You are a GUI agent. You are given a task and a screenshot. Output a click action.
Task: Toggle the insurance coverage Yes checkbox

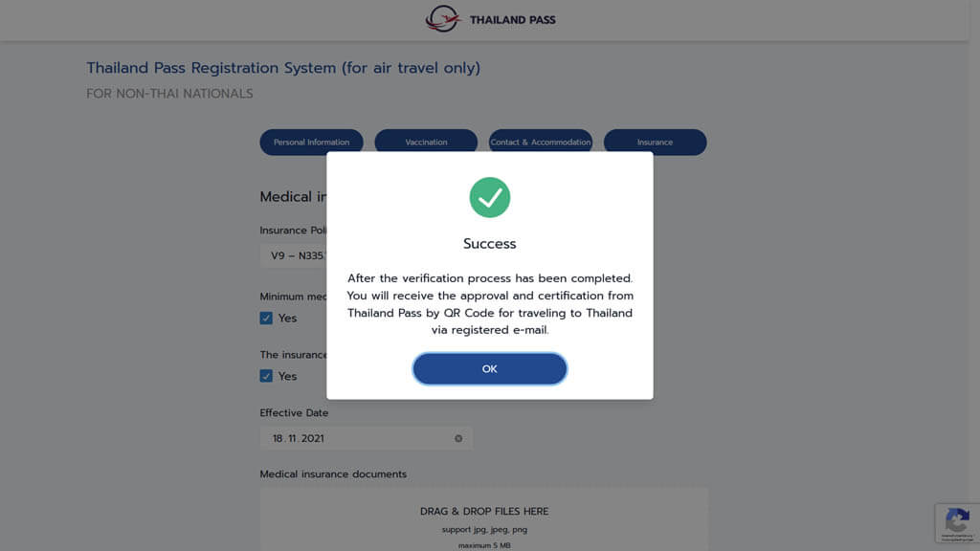tap(266, 376)
